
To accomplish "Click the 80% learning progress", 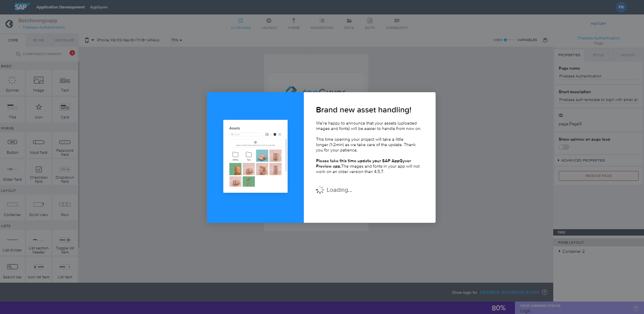I will 498,308.
